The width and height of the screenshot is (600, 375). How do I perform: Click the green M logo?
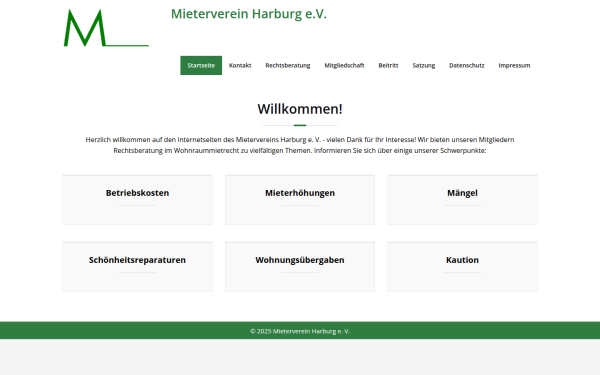coord(106,28)
